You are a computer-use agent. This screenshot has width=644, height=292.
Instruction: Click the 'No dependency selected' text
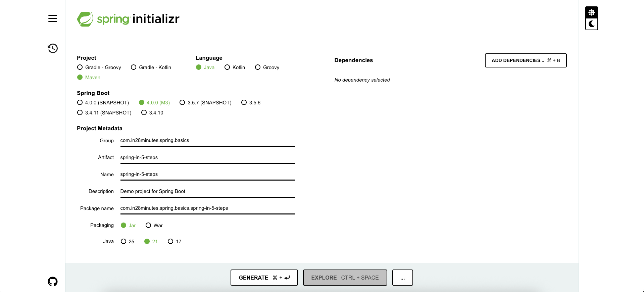(x=362, y=80)
